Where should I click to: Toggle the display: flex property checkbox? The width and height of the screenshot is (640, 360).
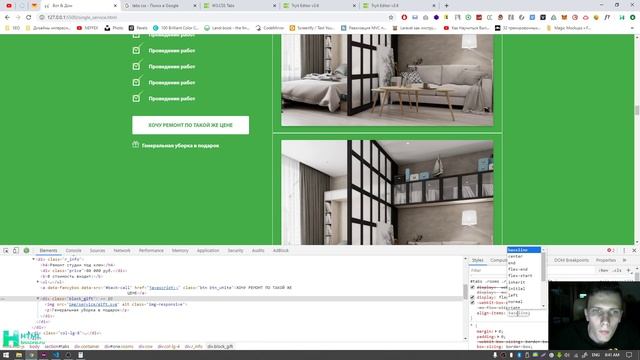(473, 297)
